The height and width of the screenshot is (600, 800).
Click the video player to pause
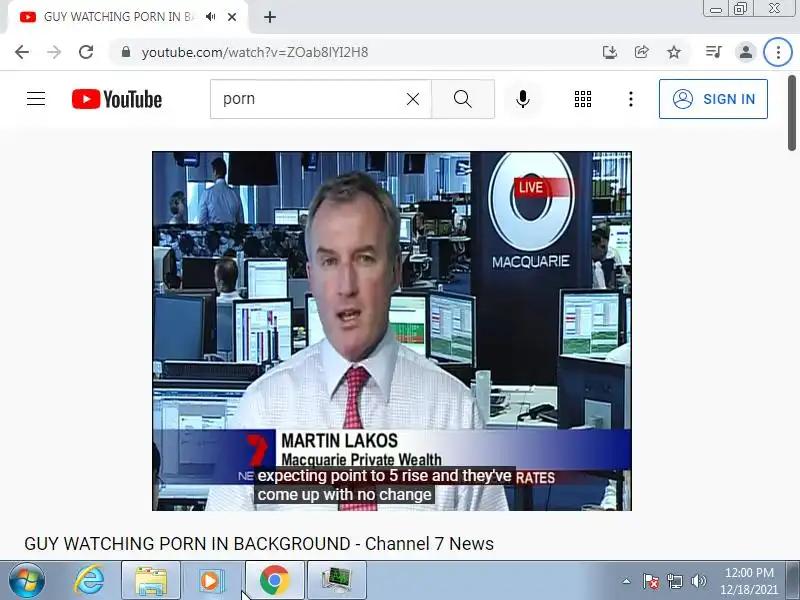392,331
